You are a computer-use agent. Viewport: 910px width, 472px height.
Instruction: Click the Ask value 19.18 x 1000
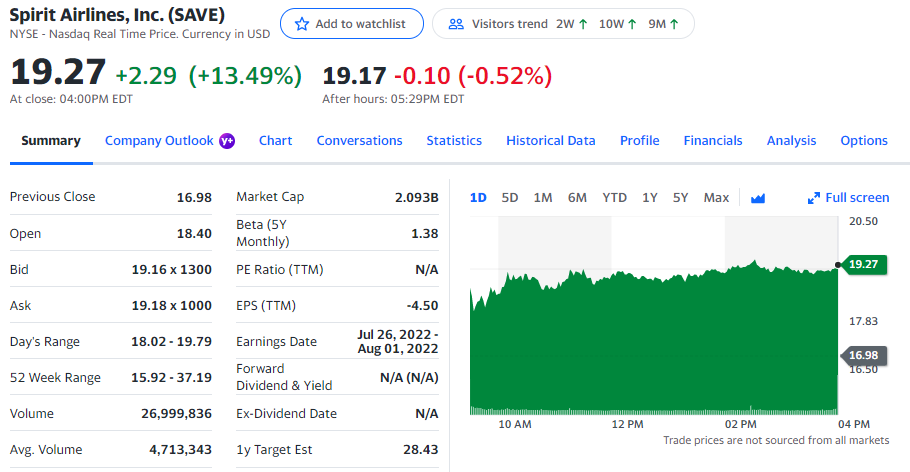(x=171, y=305)
